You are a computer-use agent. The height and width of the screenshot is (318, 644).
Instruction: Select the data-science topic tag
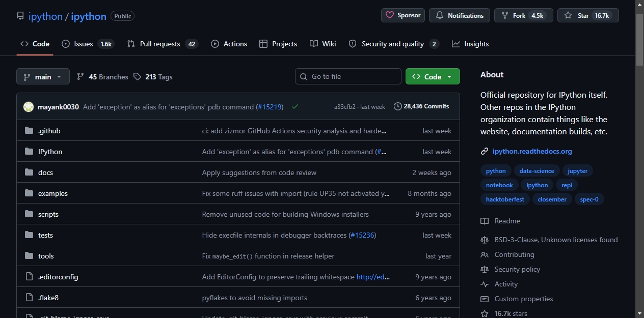pos(536,171)
